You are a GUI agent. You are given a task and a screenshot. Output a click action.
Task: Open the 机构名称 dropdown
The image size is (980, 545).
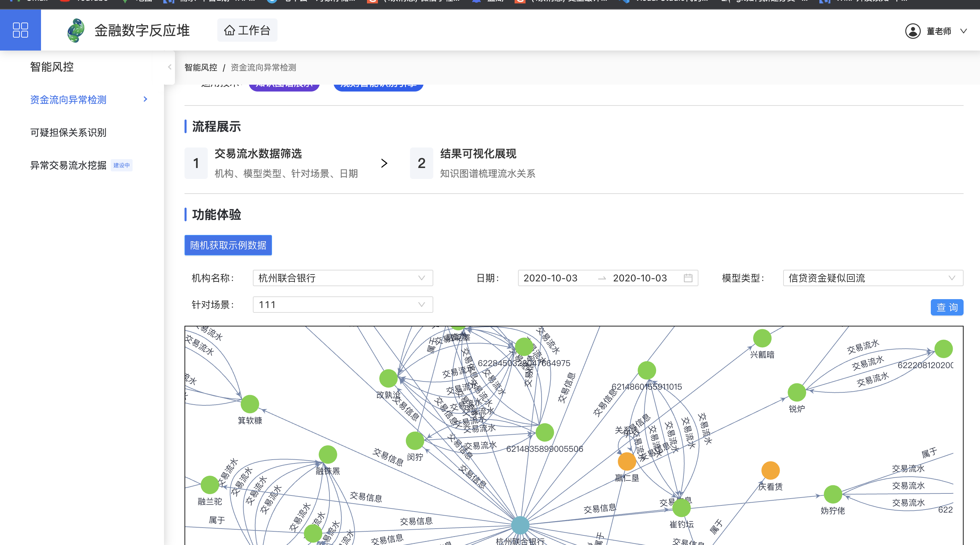coord(343,278)
